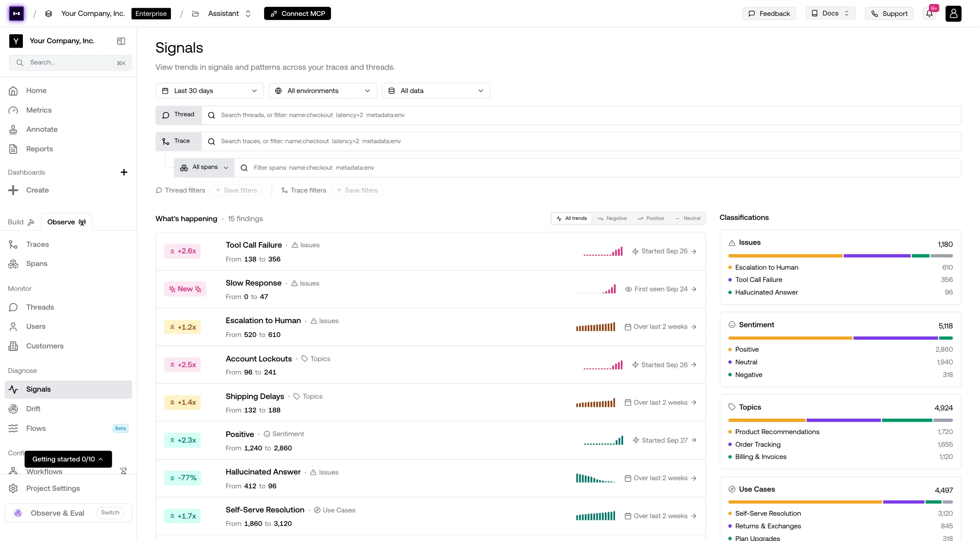
Task: Open Customers in the sidebar
Action: [x=68, y=346]
